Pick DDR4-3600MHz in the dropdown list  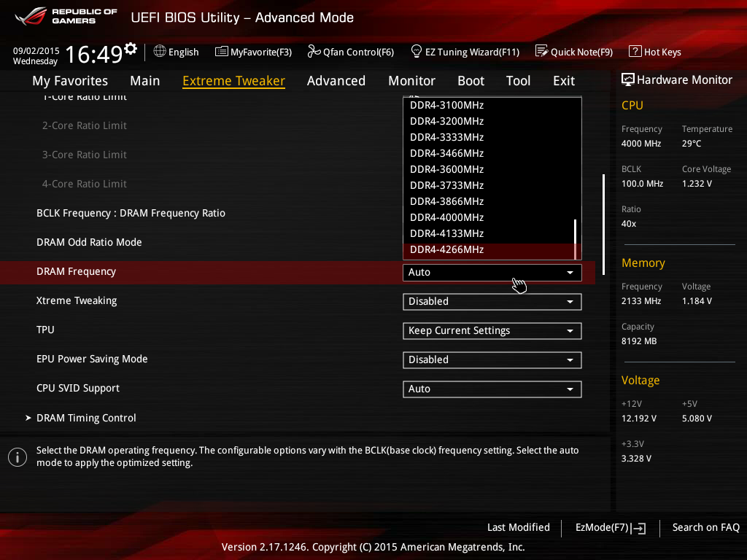point(489,169)
